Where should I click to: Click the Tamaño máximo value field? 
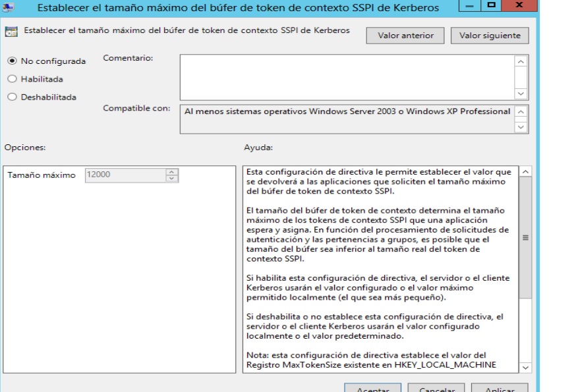point(125,175)
